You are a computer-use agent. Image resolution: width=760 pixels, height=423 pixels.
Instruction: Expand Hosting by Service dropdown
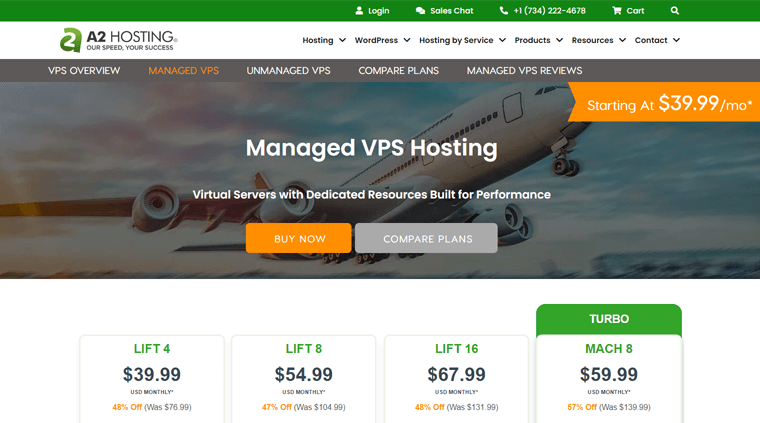(462, 40)
